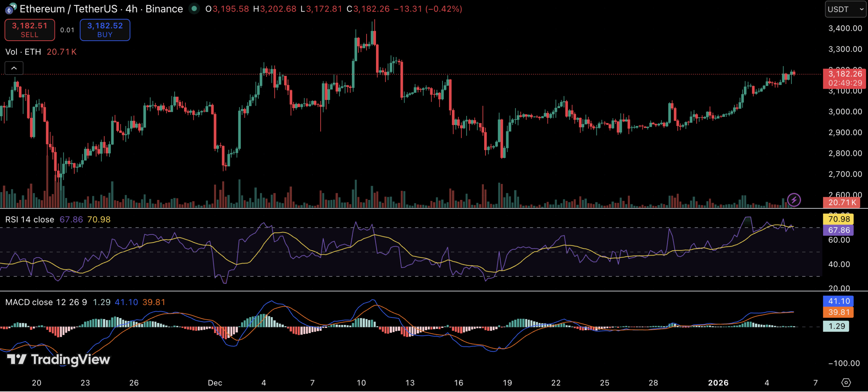The height and width of the screenshot is (392, 868).
Task: Select the Vol · ETH indicator legend
Action: click(23, 52)
